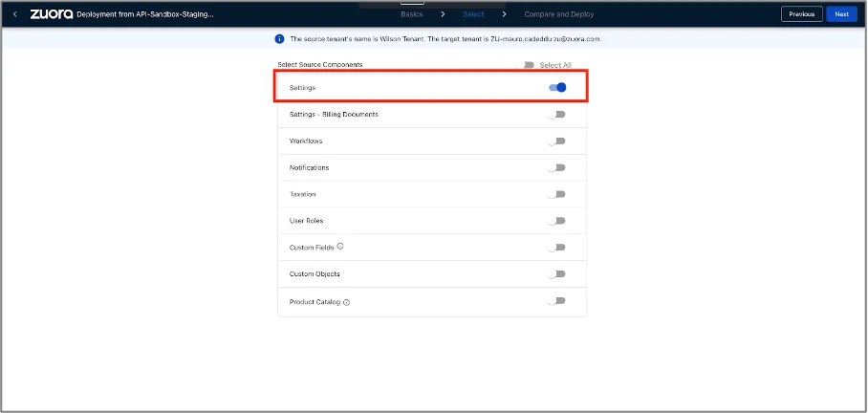
Task: Click the Settings - Billing Documents label
Action: (x=334, y=115)
